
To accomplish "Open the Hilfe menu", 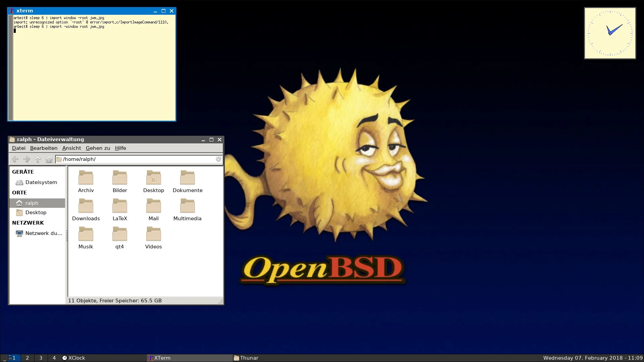I will coord(120,148).
